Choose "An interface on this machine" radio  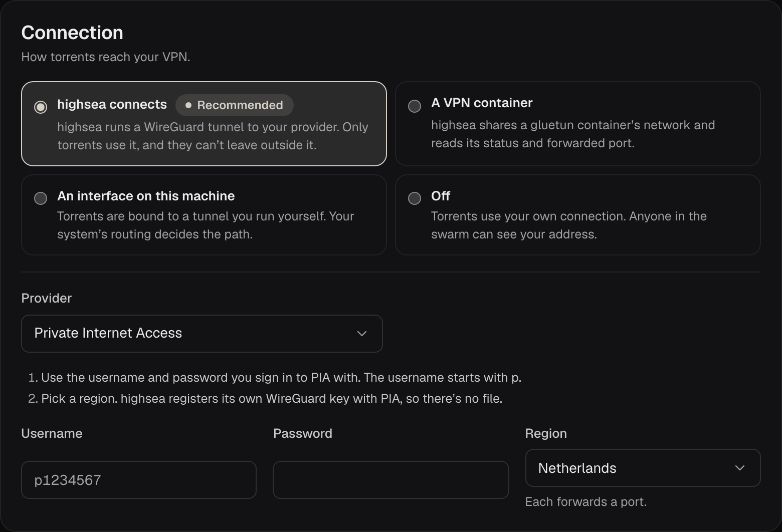tap(41, 198)
